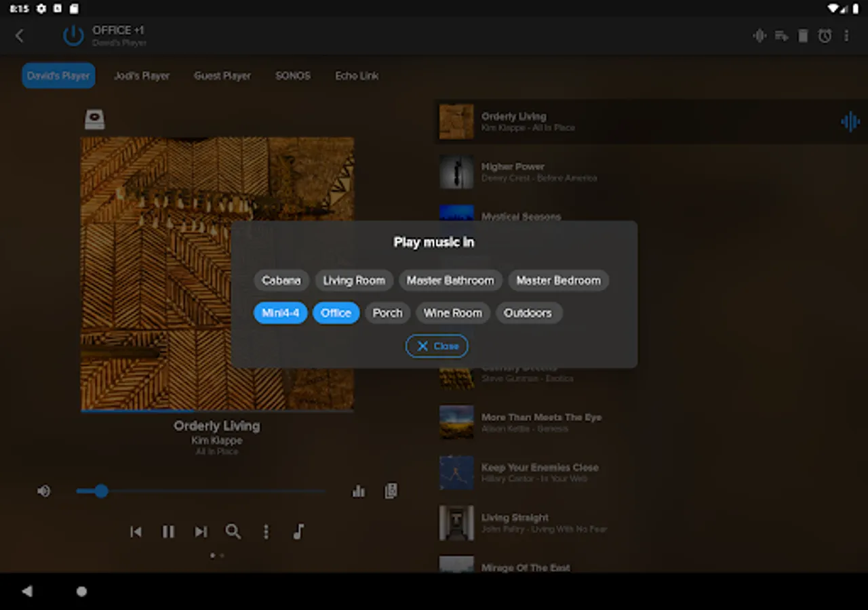The width and height of the screenshot is (868, 610).
Task: Click the now-playing waveform indicator
Action: [x=850, y=122]
